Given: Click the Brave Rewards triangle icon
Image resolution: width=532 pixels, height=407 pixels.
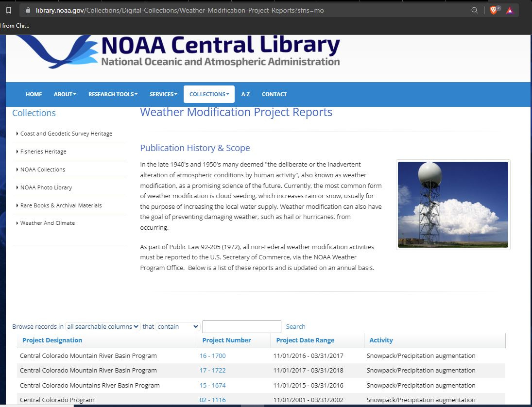Looking at the screenshot, I should tap(510, 11).
